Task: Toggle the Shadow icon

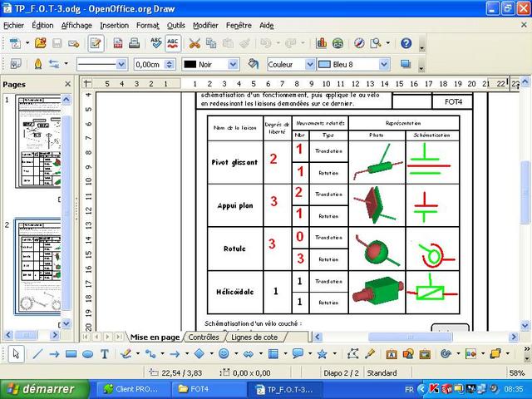Action: [x=406, y=64]
